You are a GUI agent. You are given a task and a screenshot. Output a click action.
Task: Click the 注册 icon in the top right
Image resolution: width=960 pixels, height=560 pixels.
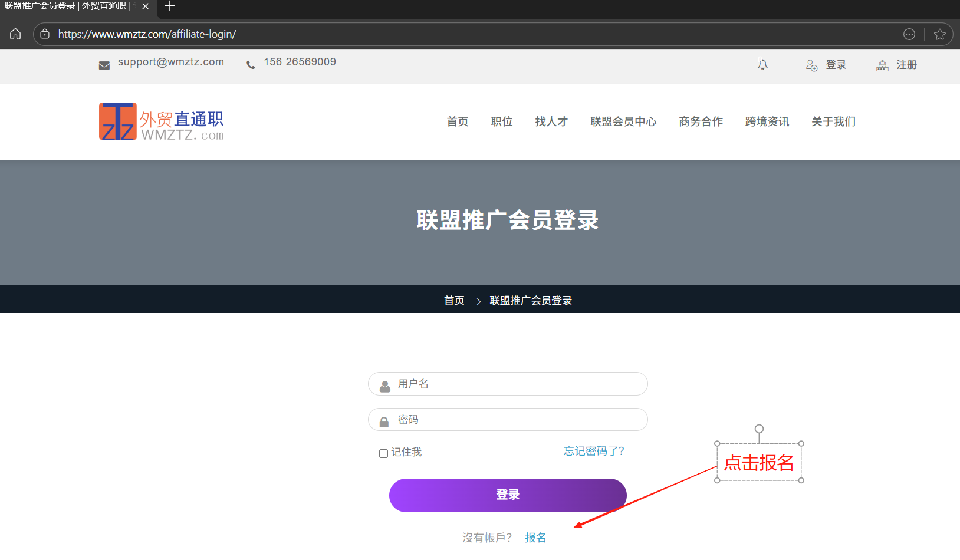[x=882, y=65]
